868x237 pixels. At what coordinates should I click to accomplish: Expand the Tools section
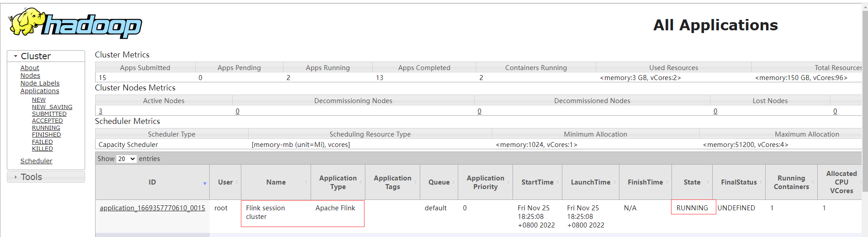(46, 177)
